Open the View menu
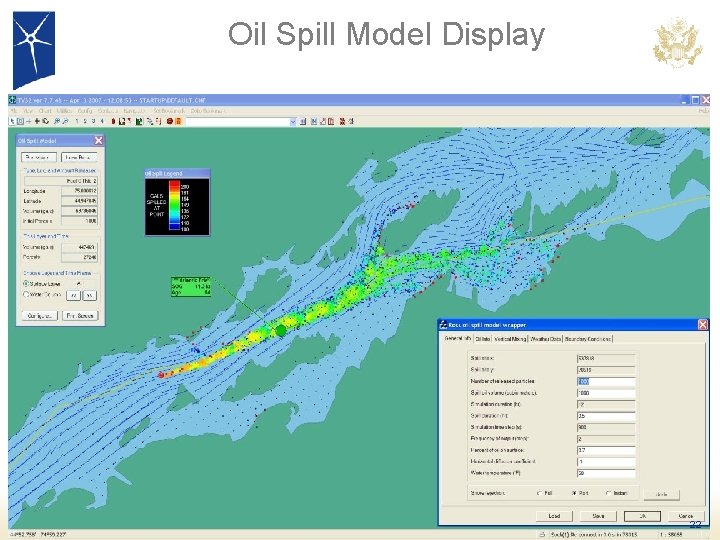Viewport: 720px width, 540px height. tap(28, 111)
